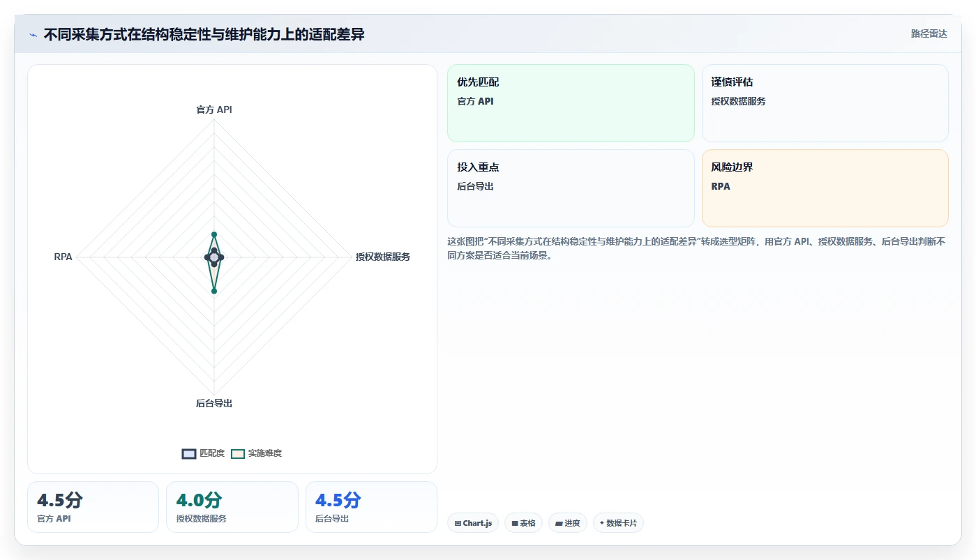976x560 pixels.
Task: Click the 4.5分 官方 API score card
Action: [93, 507]
